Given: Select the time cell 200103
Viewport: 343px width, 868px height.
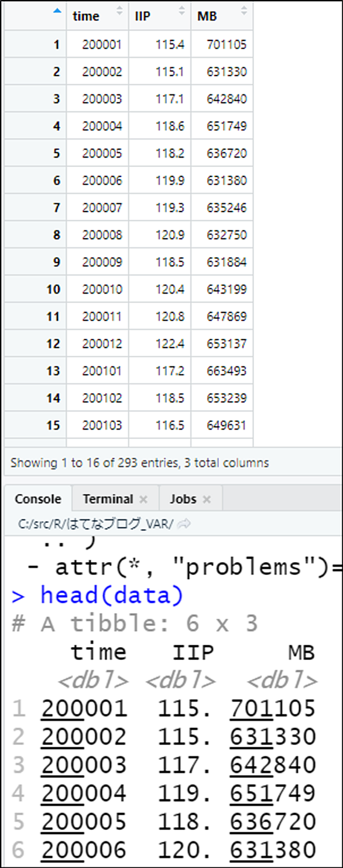Looking at the screenshot, I should pos(102,425).
